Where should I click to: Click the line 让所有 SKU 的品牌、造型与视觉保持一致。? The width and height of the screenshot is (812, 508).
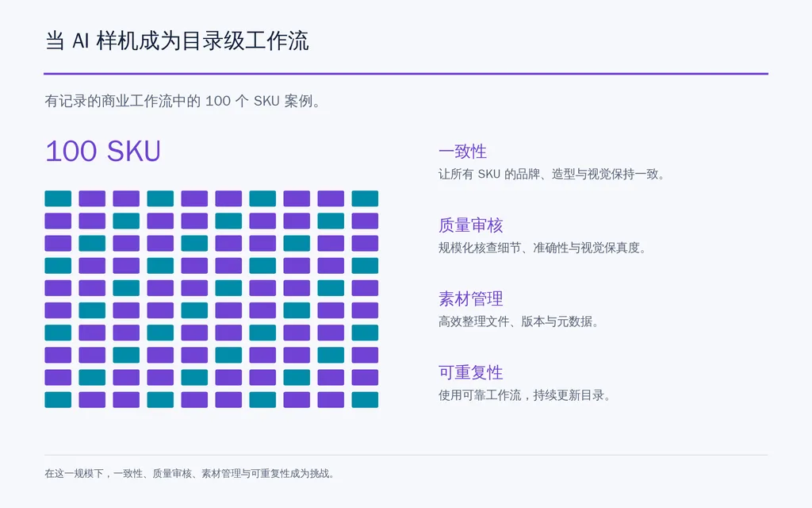pos(552,174)
